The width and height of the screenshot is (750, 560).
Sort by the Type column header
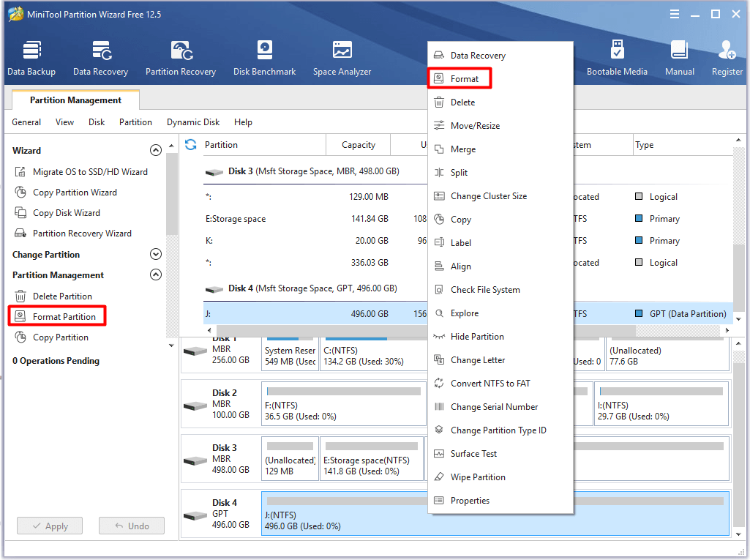click(683, 145)
